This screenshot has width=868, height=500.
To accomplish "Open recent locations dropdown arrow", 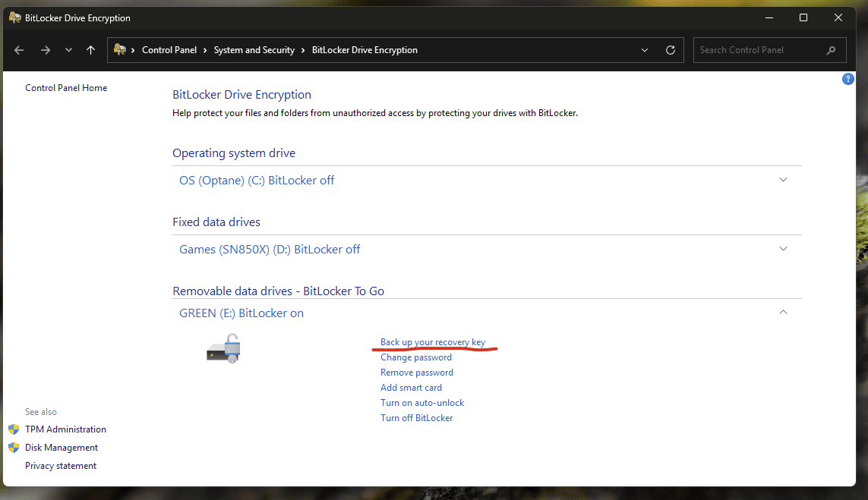I will pyautogui.click(x=68, y=50).
